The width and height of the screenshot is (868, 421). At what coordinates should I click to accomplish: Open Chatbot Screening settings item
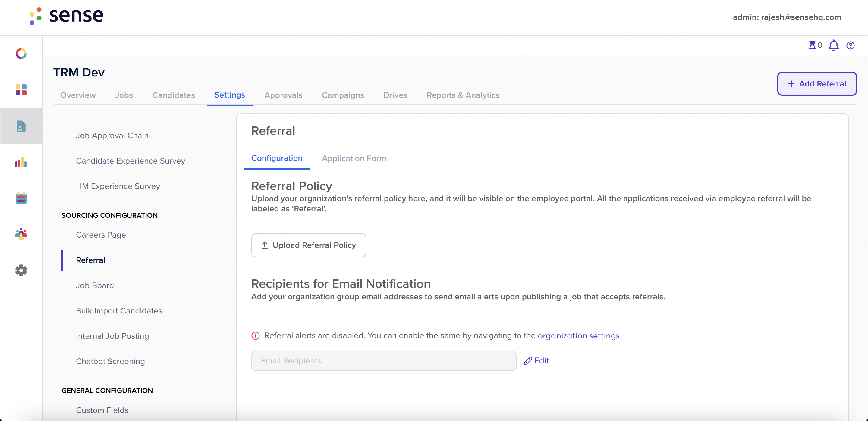click(110, 361)
